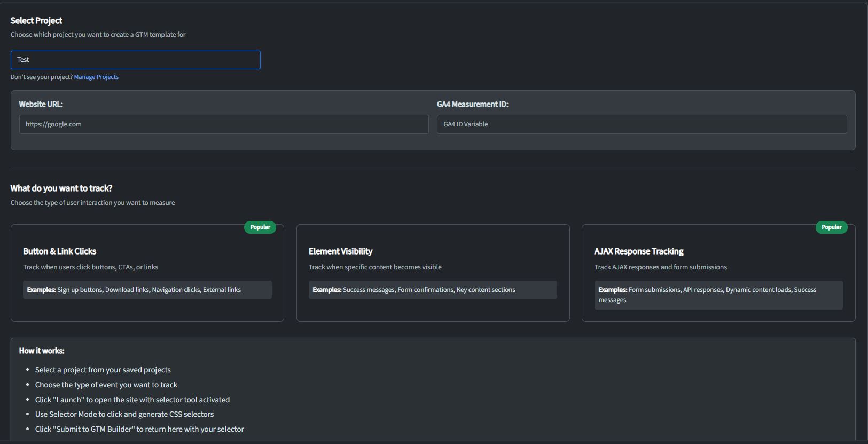Click the 'Submit to GTM Builder' instruction line
This screenshot has height=444, width=868.
point(139,429)
